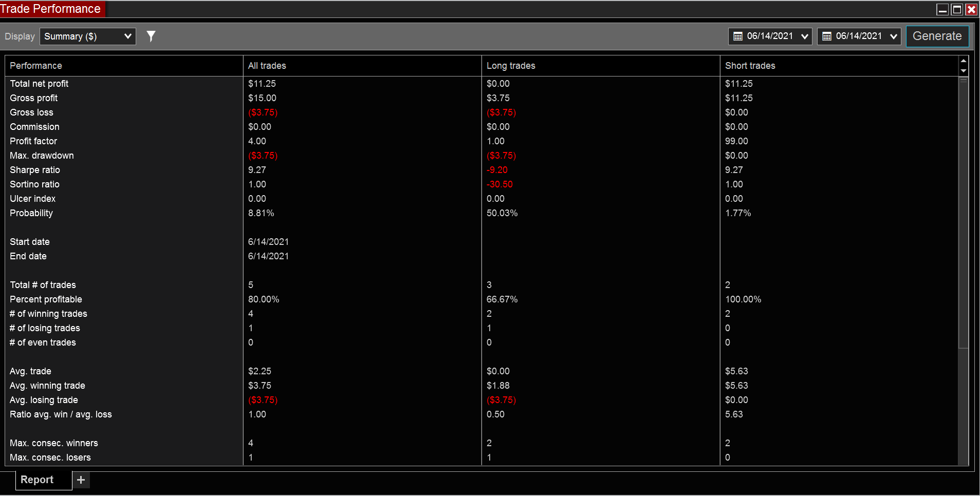
Task: Click the All trades start date 6/14/2021
Action: click(268, 242)
